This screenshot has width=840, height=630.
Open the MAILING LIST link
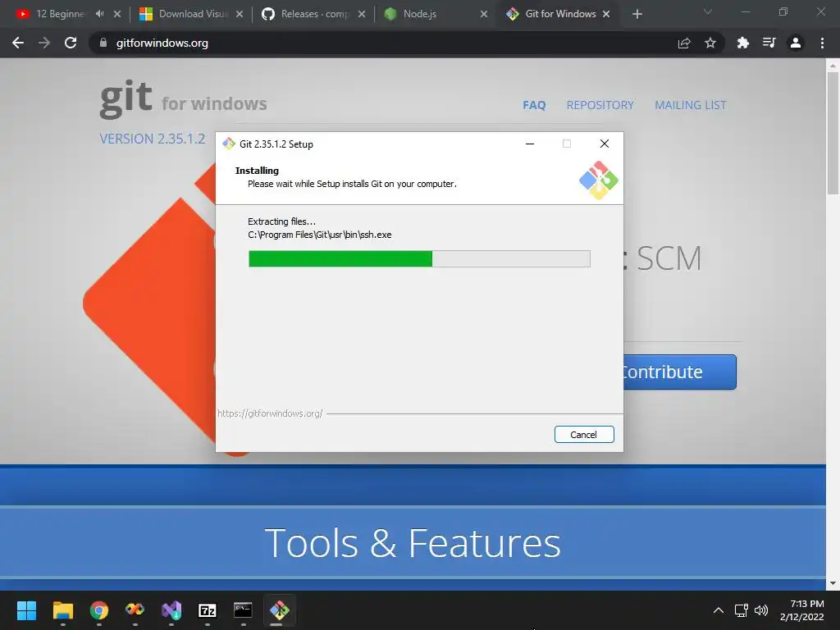tap(691, 105)
